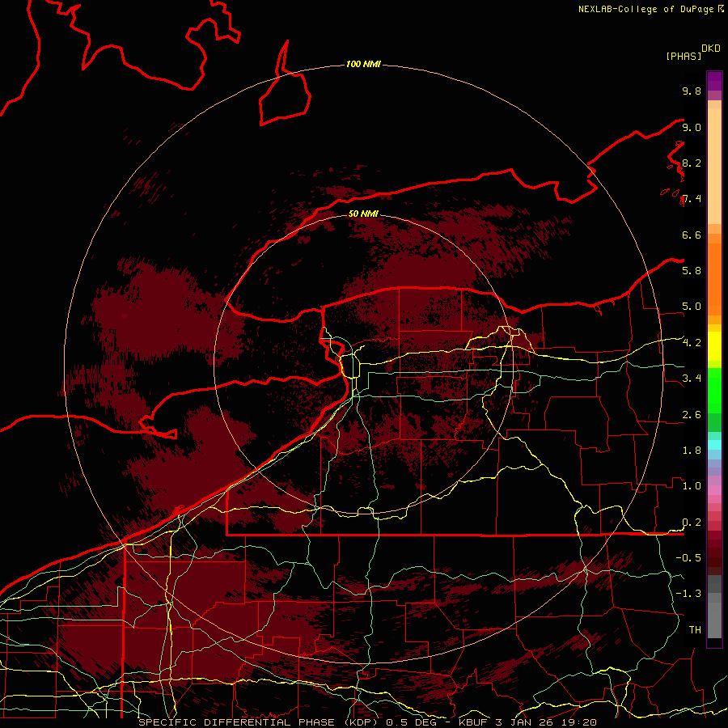Click the 3 JAN 26 date text
This screenshot has height=728, width=728.
click(x=526, y=722)
